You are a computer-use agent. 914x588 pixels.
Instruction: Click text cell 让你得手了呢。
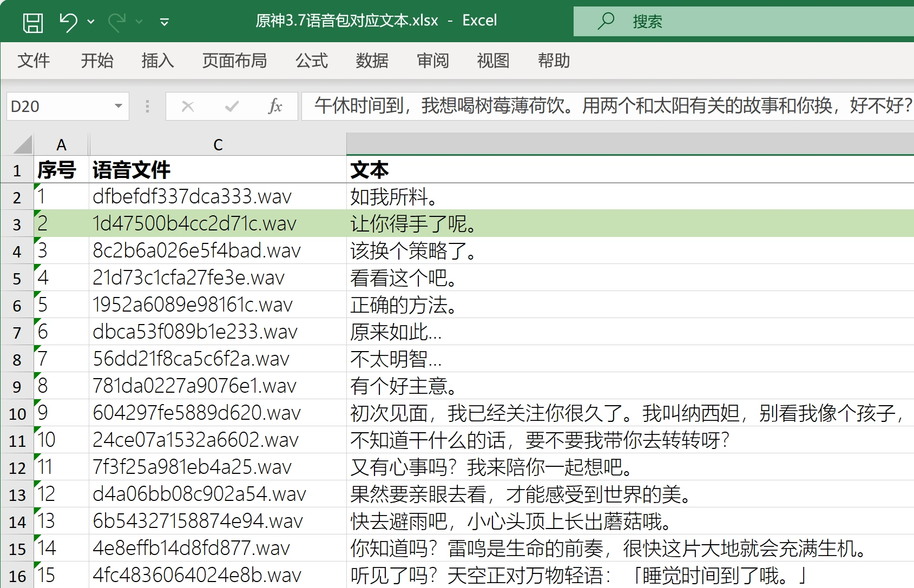click(x=630, y=224)
